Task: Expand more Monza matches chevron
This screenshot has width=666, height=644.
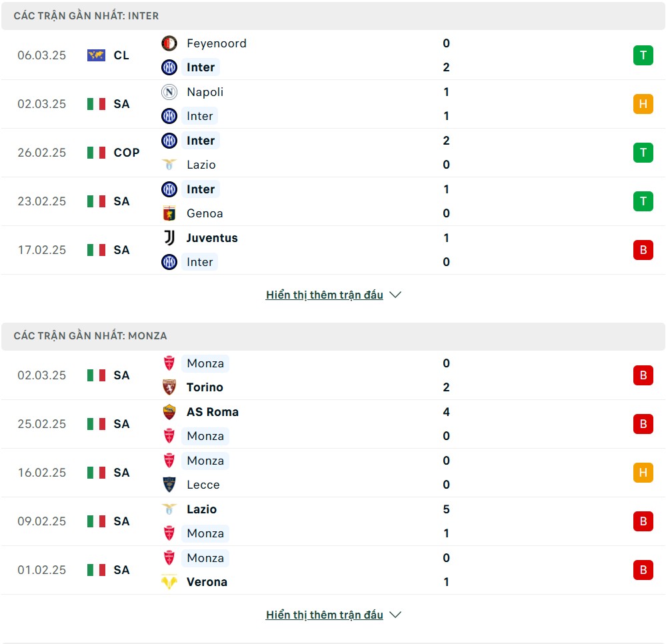Action: (395, 615)
